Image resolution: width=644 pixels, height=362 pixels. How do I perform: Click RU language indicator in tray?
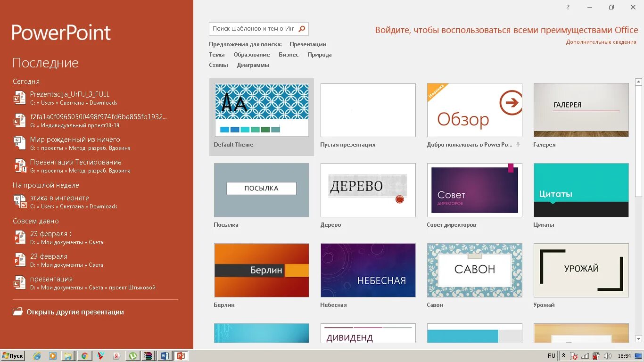click(x=552, y=356)
